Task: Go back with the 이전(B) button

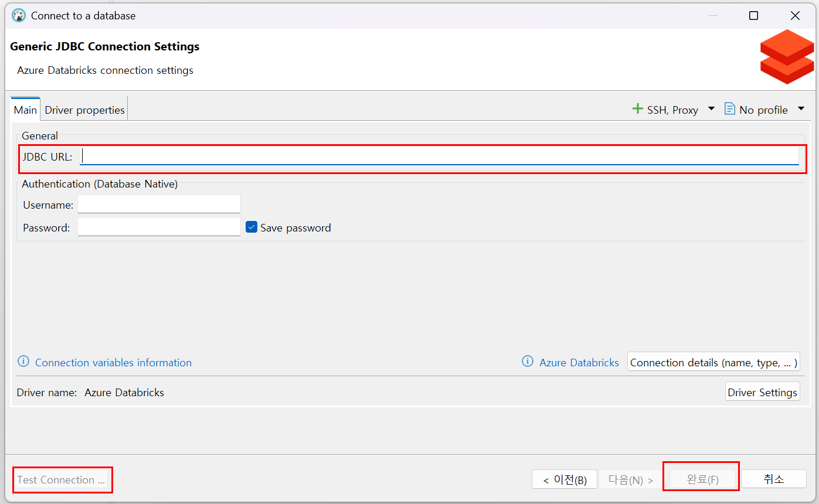Action: pyautogui.click(x=564, y=479)
